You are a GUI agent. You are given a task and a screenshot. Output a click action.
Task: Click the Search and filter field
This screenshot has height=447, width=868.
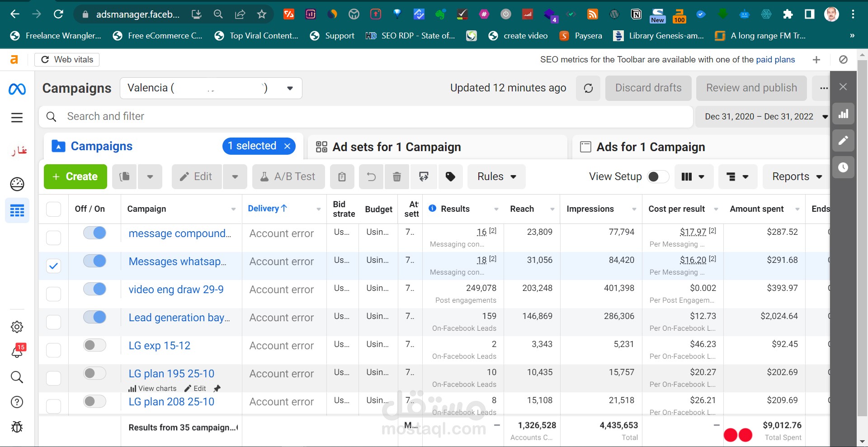pyautogui.click(x=366, y=117)
